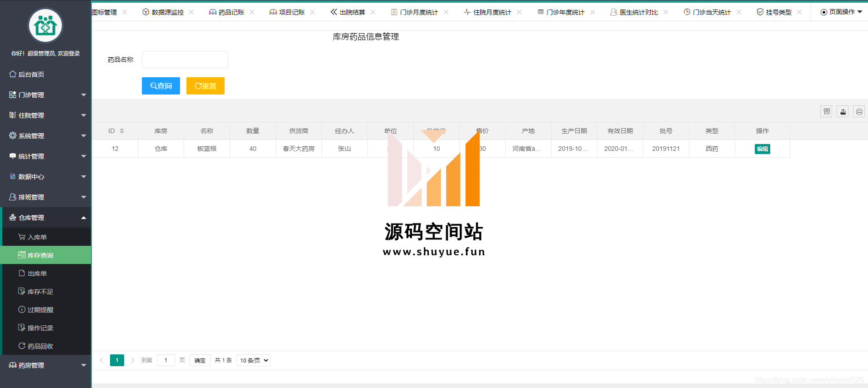Open 操作记录 submenu item

point(46,328)
